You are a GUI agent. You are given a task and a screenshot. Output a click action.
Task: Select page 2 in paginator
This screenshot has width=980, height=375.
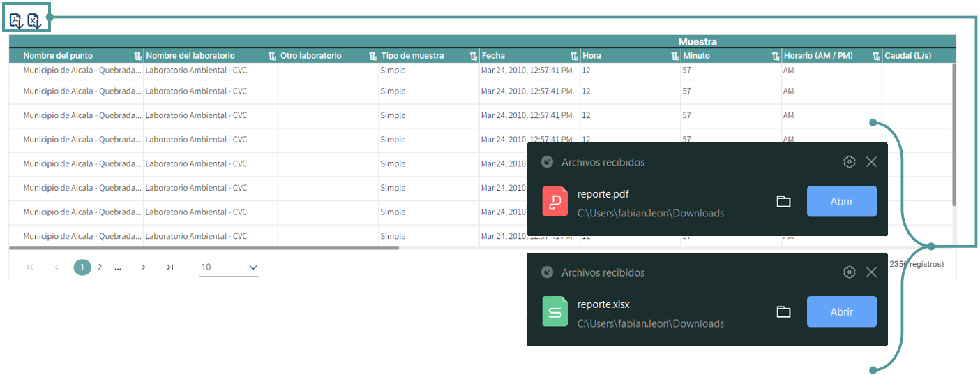pyautogui.click(x=100, y=267)
